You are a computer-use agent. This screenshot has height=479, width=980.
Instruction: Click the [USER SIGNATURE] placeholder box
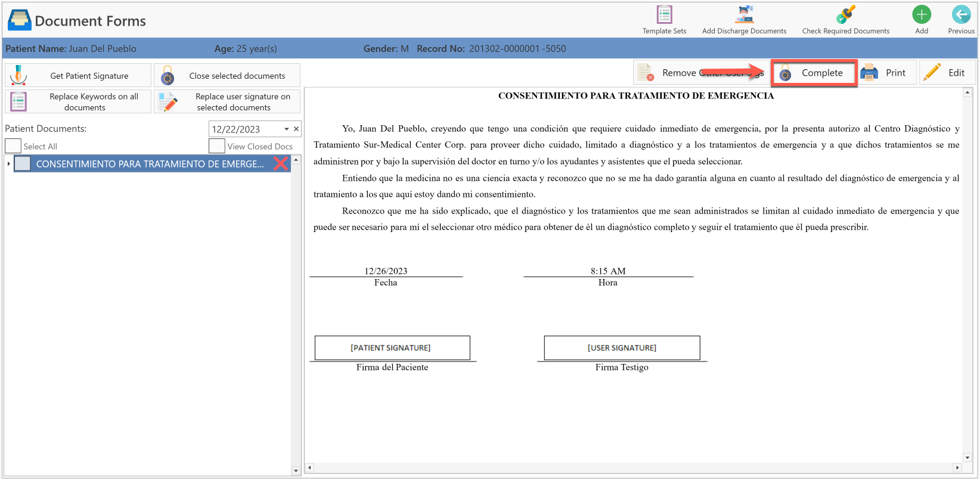[x=622, y=348]
